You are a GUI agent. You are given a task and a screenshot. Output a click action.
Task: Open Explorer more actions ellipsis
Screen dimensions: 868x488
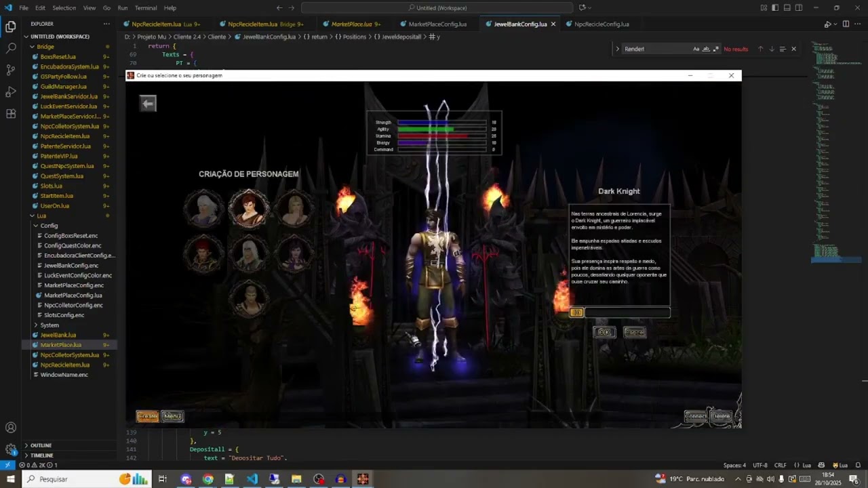tap(106, 24)
